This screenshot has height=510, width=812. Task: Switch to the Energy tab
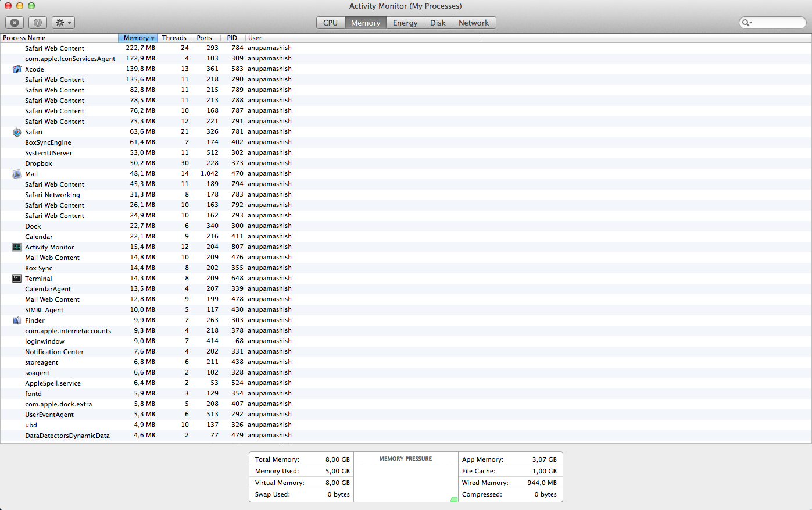pyautogui.click(x=405, y=23)
